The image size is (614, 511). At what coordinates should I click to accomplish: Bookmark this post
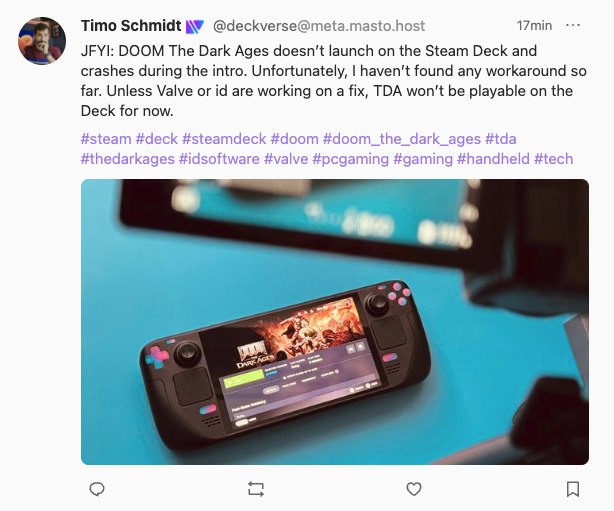point(573,489)
